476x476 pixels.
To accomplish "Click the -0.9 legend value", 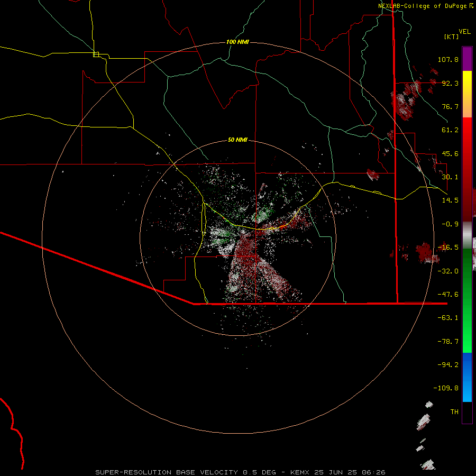I will click(x=450, y=224).
